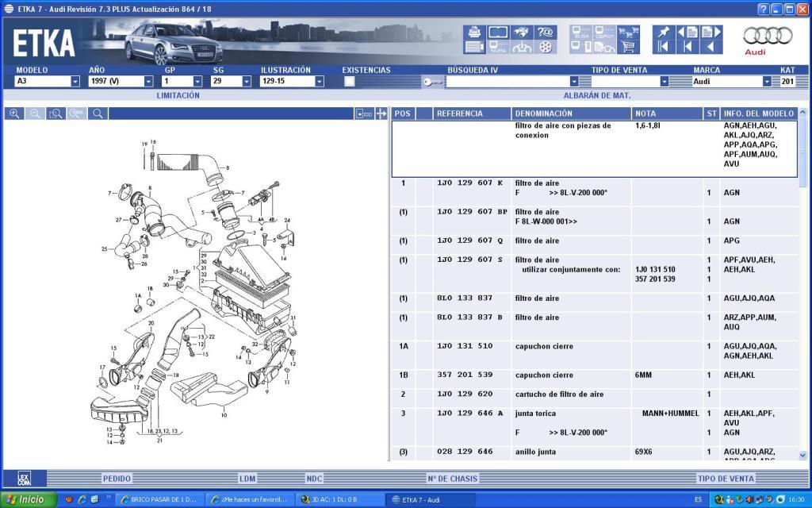Click the film reel icon
This screenshot has width=812, height=508.
[x=546, y=47]
